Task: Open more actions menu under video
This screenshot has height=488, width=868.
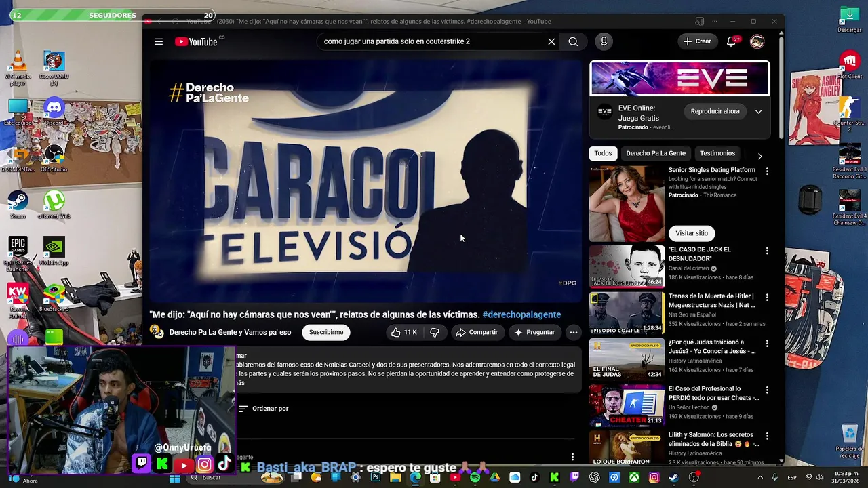Action: 573,332
